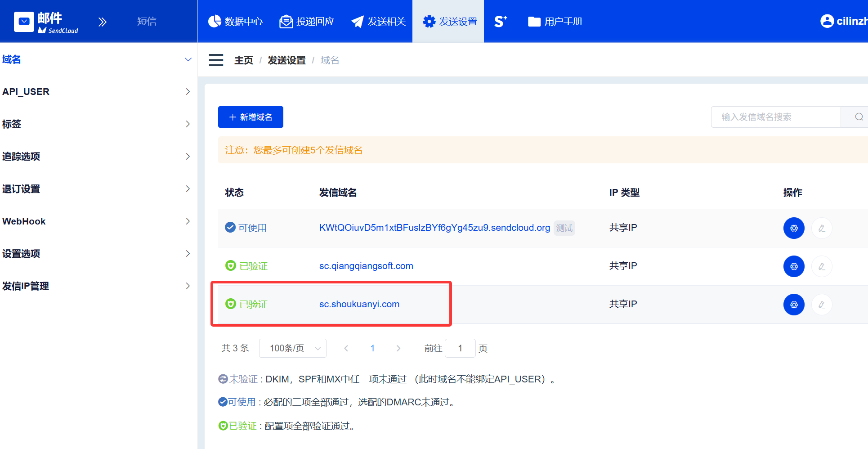Click the S+ icon in top navigation
This screenshot has height=449, width=868.
[501, 21]
